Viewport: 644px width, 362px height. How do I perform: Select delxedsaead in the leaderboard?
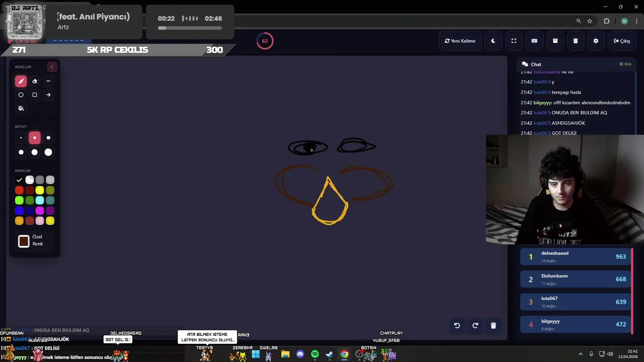(576, 256)
